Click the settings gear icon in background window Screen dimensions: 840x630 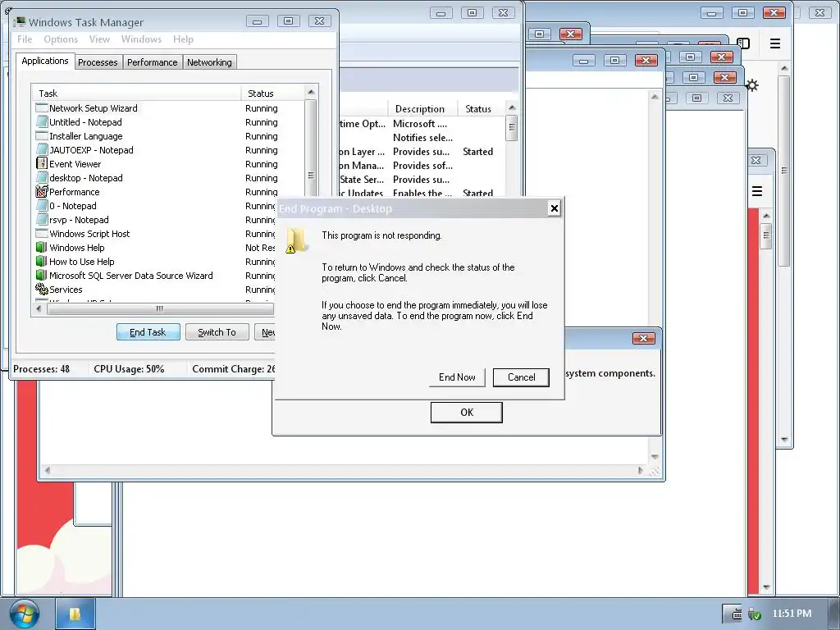point(752,85)
